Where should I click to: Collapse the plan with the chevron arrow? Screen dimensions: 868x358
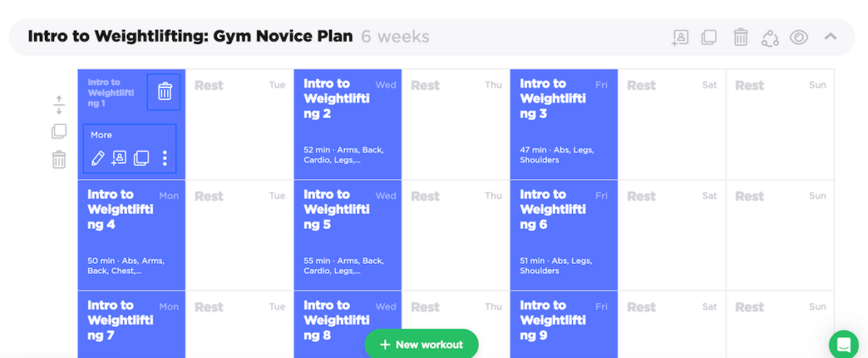tap(831, 36)
